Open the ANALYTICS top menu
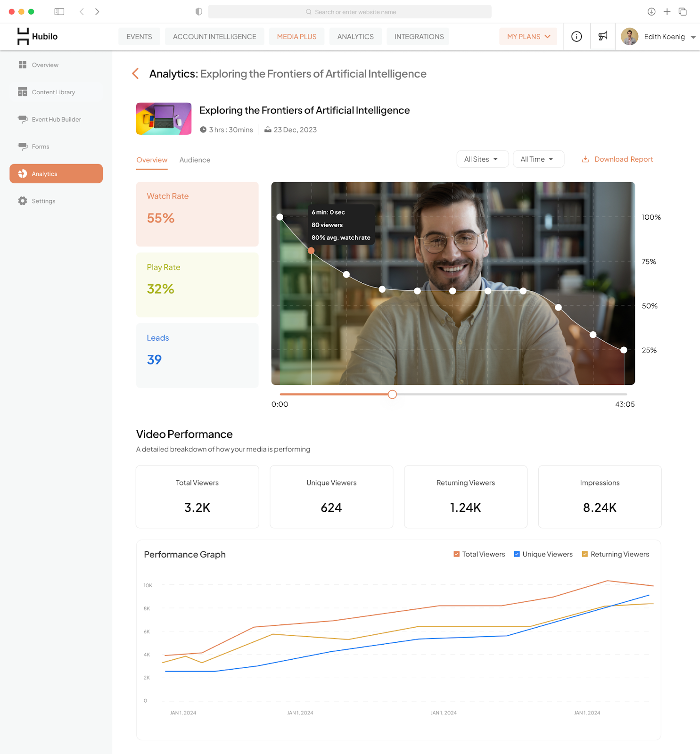Screen dimensions: 700x754 click(355, 36)
